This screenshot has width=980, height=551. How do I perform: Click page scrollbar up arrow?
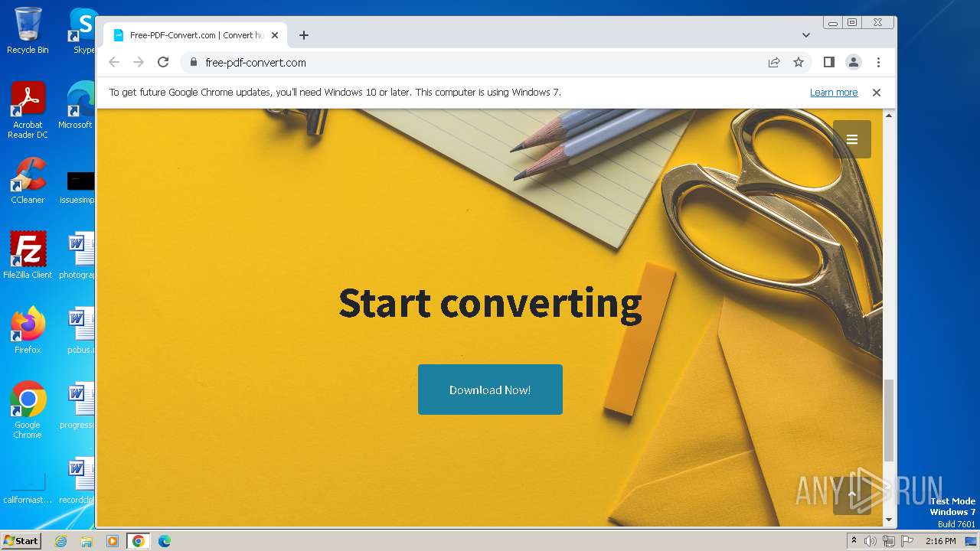(x=889, y=115)
